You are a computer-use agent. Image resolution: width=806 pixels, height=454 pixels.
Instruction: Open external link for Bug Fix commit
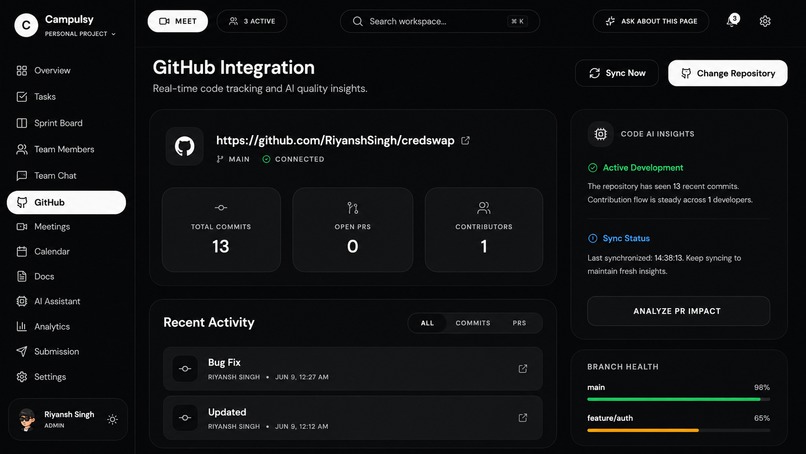pyautogui.click(x=523, y=369)
